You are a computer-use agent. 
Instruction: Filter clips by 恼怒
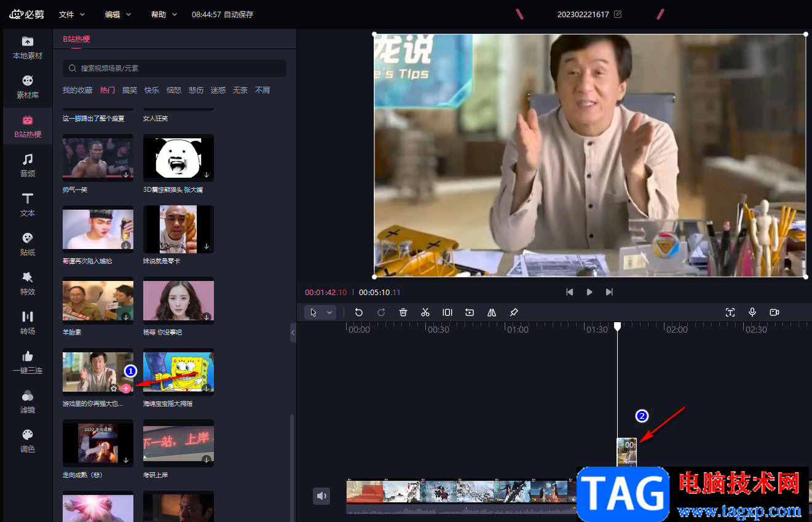pos(174,90)
